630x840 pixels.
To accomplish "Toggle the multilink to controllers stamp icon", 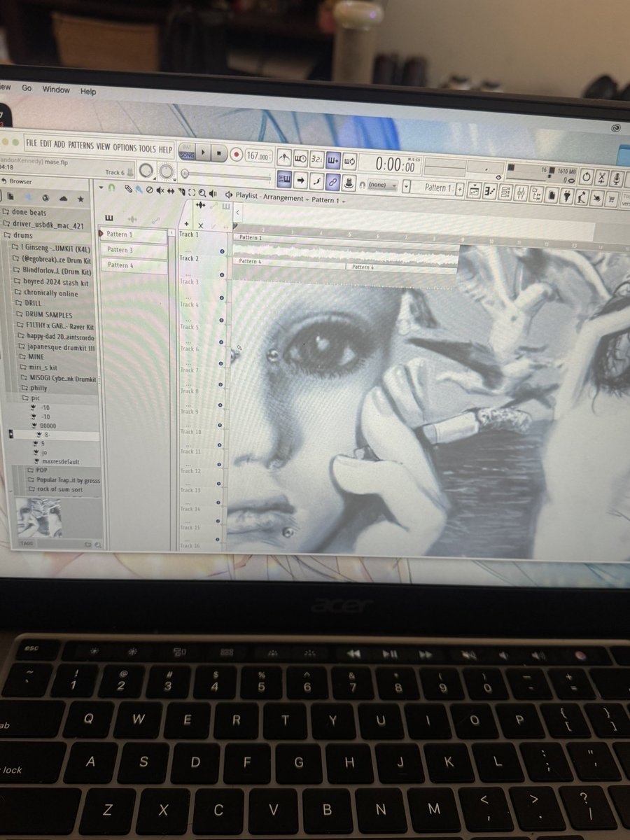I will pos(349,182).
